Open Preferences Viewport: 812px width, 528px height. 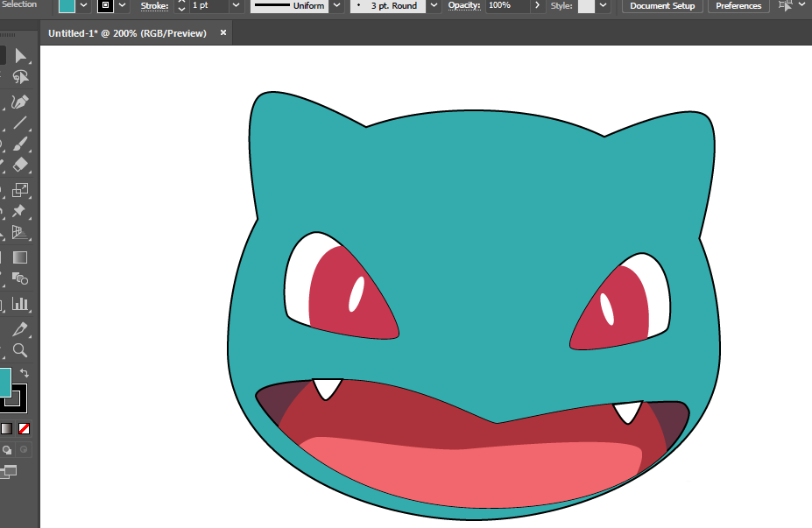click(738, 6)
